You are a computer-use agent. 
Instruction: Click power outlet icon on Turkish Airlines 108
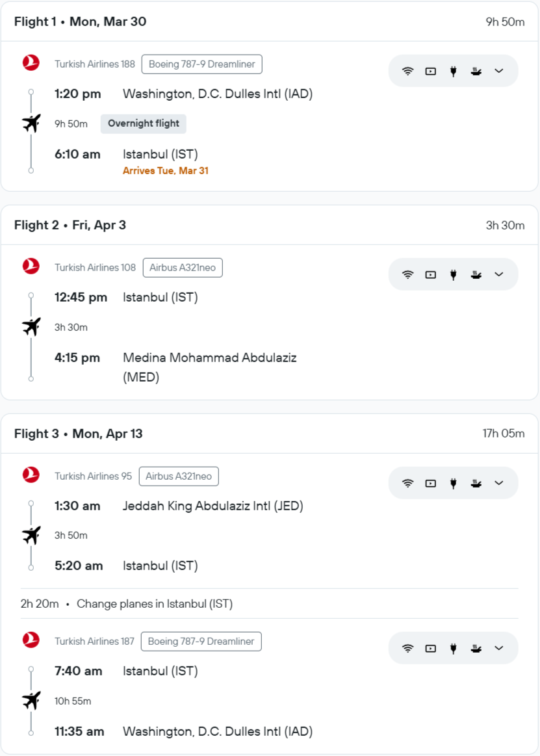[454, 274]
